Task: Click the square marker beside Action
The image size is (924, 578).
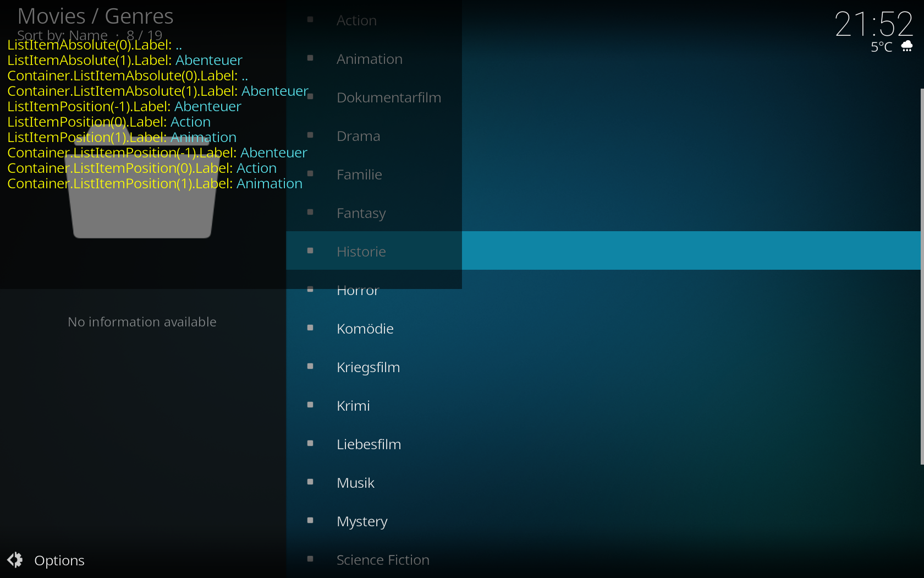Action: (310, 19)
